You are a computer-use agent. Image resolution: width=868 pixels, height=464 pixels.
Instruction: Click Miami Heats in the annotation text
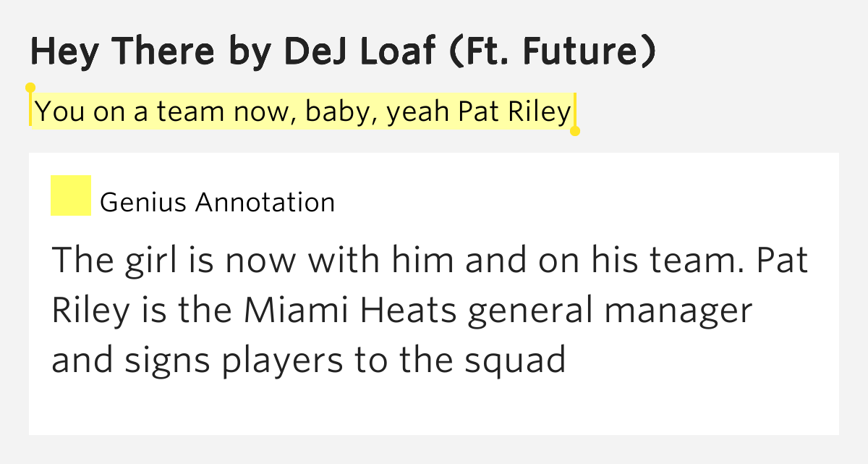pyautogui.click(x=350, y=311)
